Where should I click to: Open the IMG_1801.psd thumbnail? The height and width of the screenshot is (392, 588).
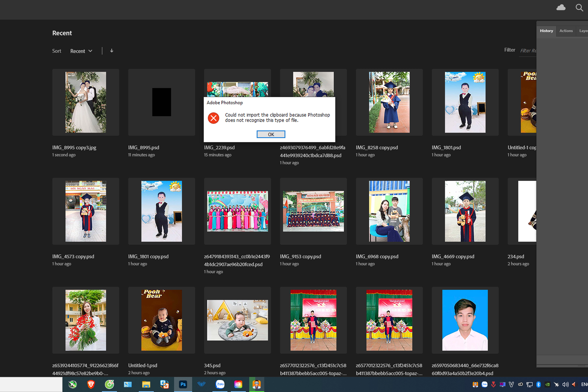point(465,102)
